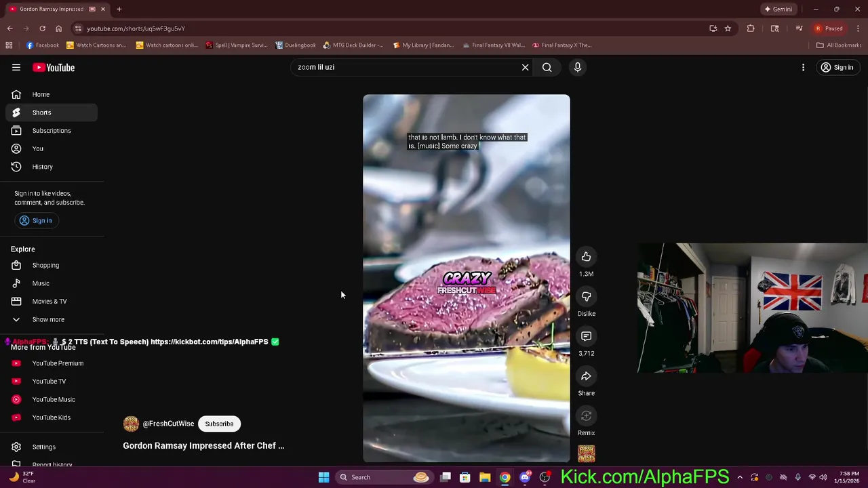This screenshot has width=868, height=488.
Task: Click the FreshCutWise channel avatar
Action: point(131,424)
